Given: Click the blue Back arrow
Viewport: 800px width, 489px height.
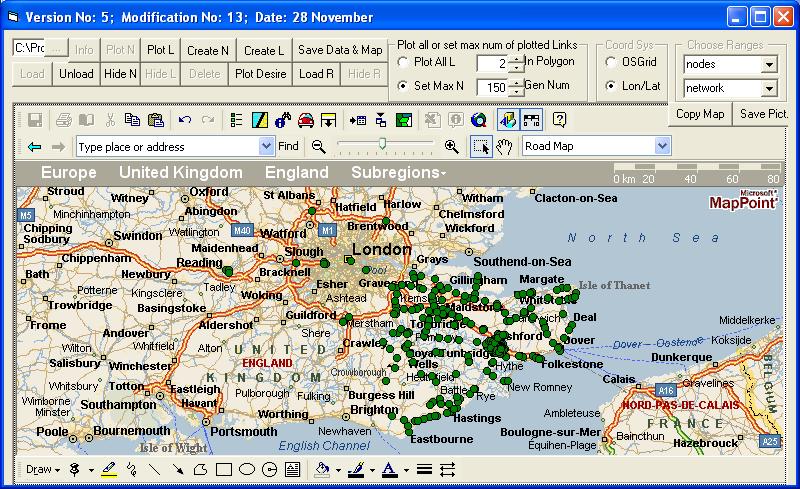Looking at the screenshot, I should pyautogui.click(x=35, y=147).
